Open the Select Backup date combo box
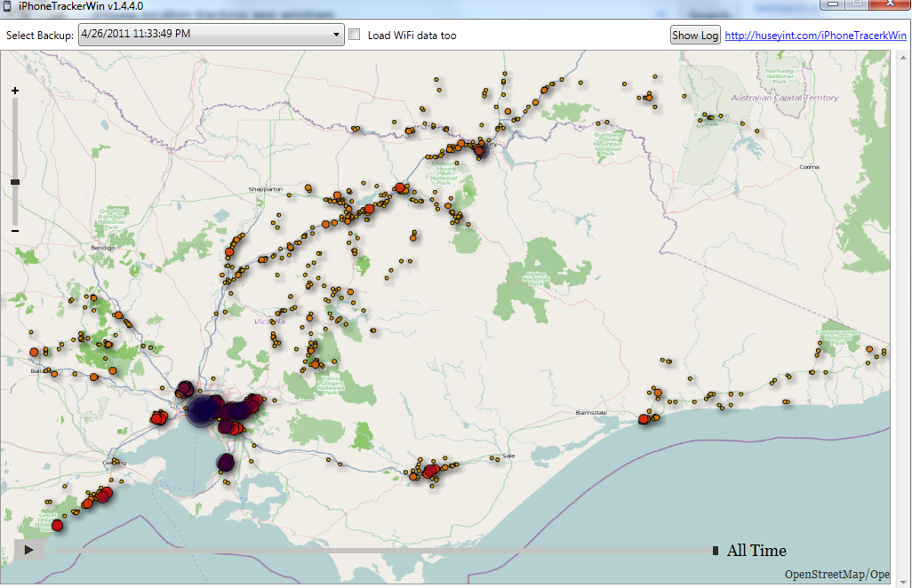The height and width of the screenshot is (588, 912). coord(204,35)
